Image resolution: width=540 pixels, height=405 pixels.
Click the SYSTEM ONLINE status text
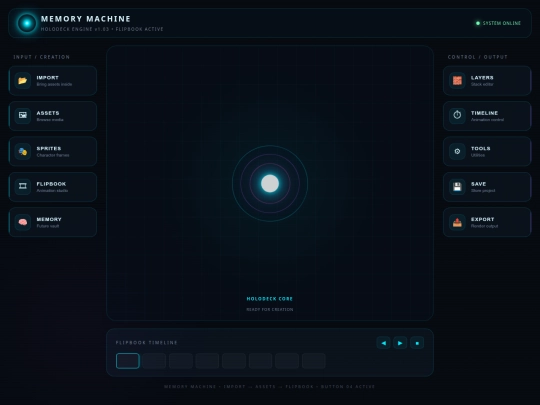tap(502, 23)
